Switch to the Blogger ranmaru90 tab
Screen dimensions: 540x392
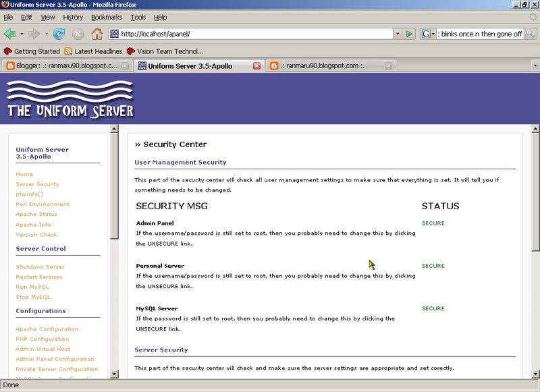click(67, 65)
